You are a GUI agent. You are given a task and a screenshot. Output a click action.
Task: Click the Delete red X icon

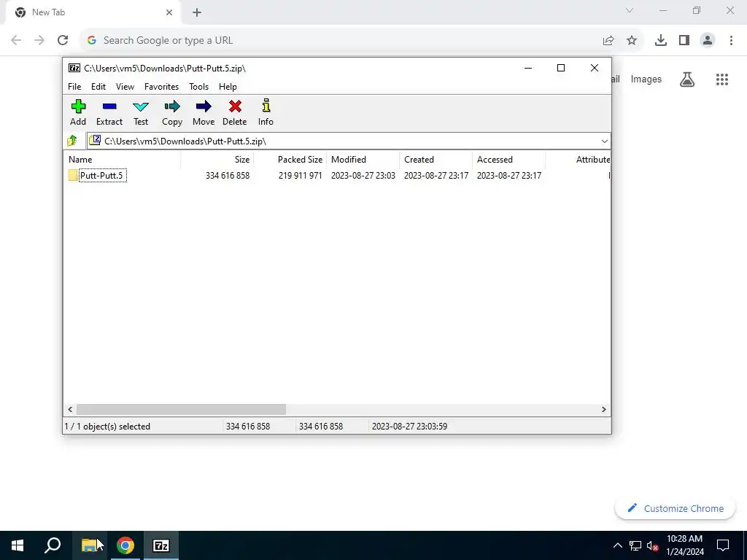pyautogui.click(x=235, y=112)
